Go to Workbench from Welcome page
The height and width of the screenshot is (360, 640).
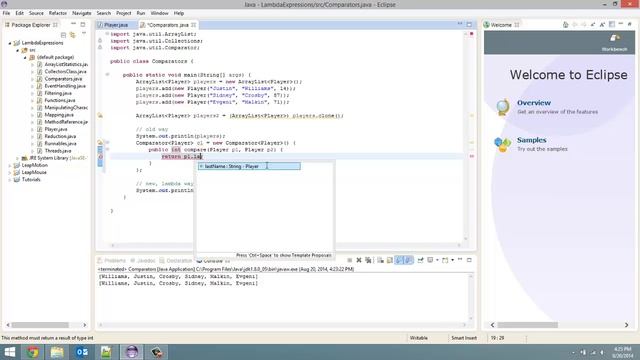click(x=614, y=43)
